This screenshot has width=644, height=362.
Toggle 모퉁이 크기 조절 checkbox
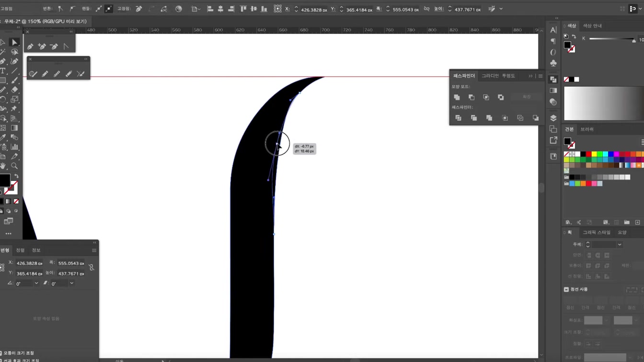(x=2, y=353)
